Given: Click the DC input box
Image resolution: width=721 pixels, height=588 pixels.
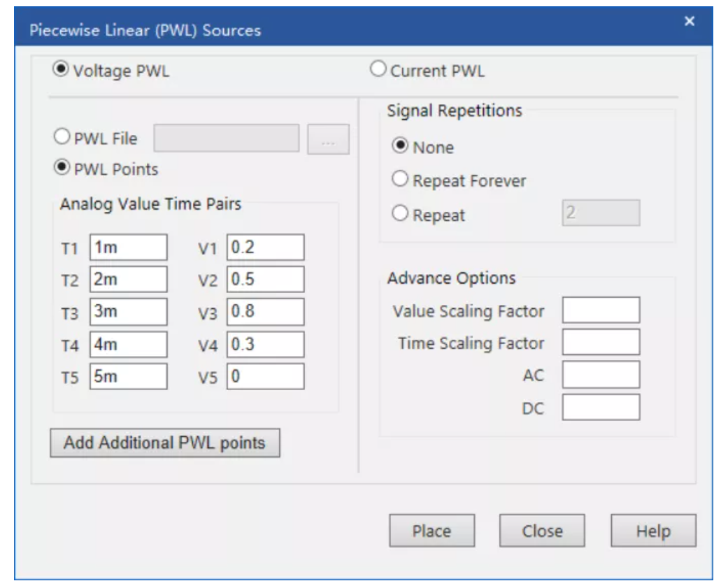Looking at the screenshot, I should [x=601, y=408].
